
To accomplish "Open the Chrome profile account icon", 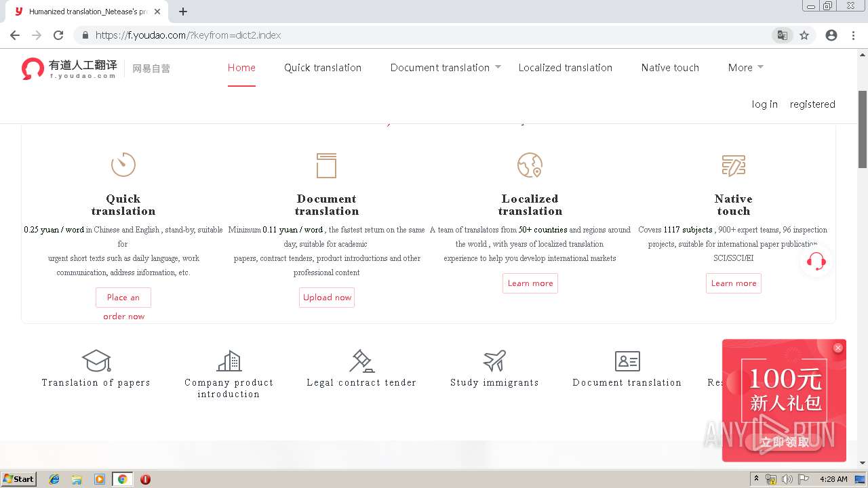I will click(831, 35).
